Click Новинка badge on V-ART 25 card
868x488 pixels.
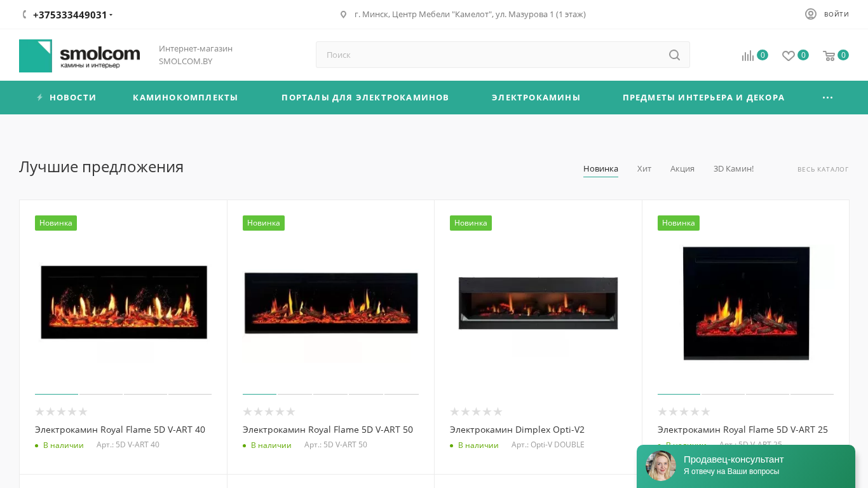click(679, 223)
